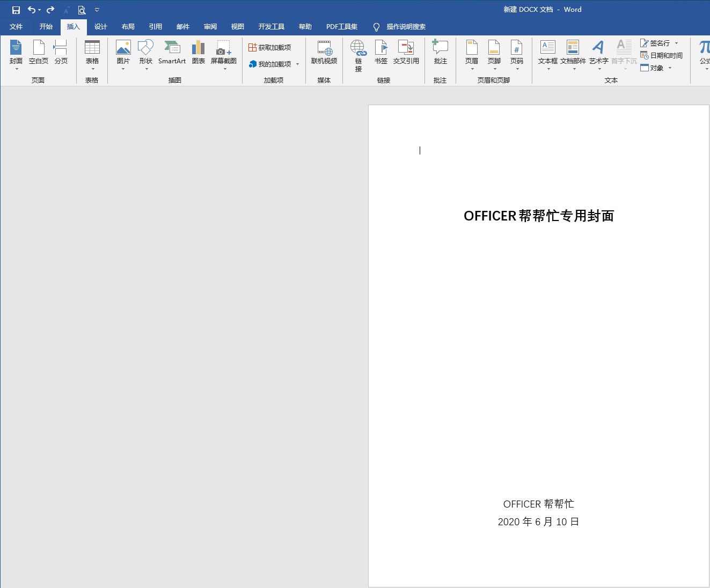710x588 pixels.
Task: Click the document title text on the cover page
Action: (x=539, y=216)
